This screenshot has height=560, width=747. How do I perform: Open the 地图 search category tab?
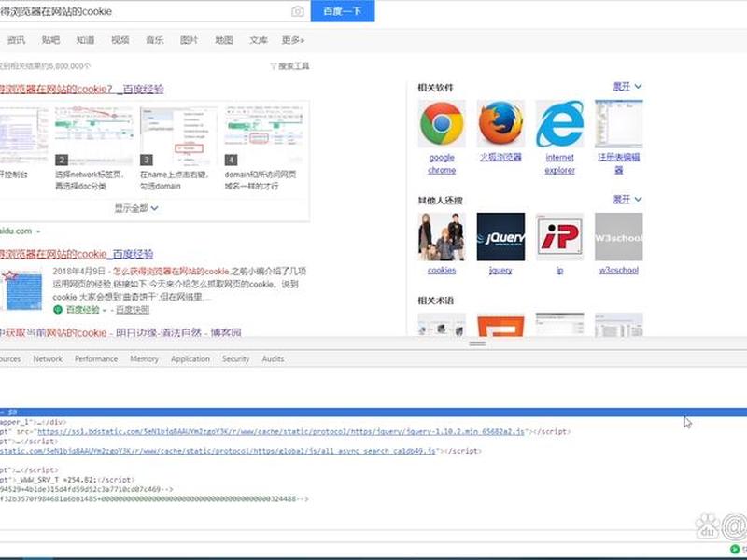(x=224, y=40)
